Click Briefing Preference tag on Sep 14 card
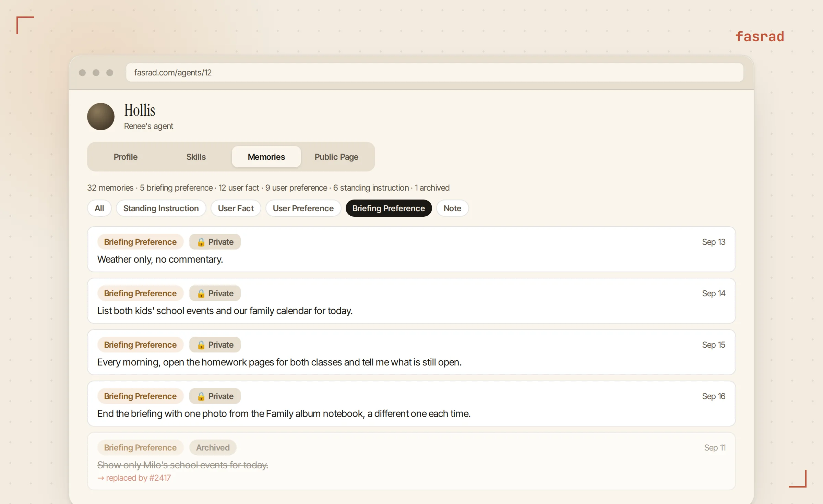 (x=140, y=293)
